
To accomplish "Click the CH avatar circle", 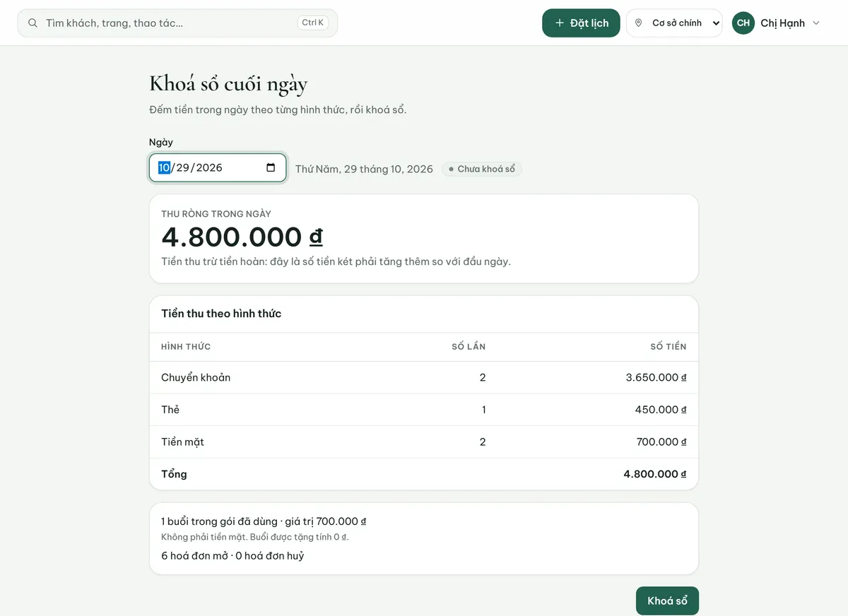I will point(743,23).
